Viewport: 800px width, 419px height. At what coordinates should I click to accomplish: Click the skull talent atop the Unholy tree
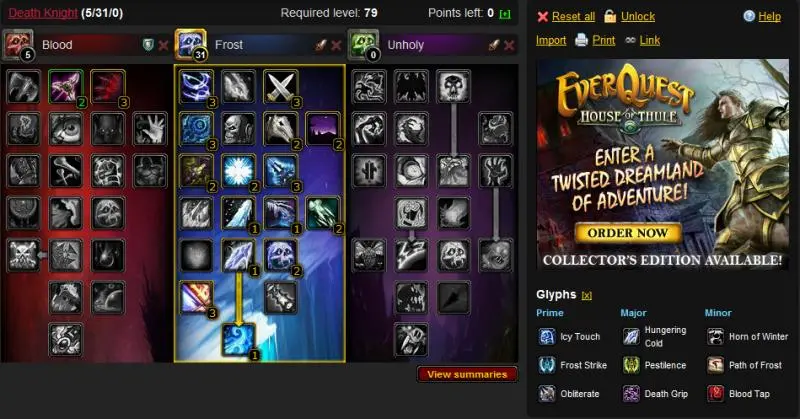[x=454, y=86]
